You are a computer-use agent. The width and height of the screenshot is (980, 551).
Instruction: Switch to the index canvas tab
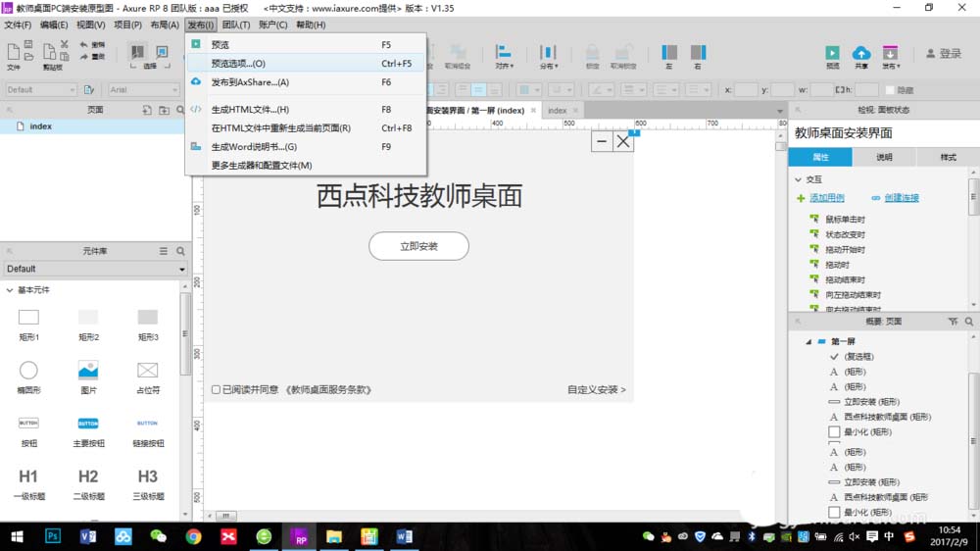557,111
